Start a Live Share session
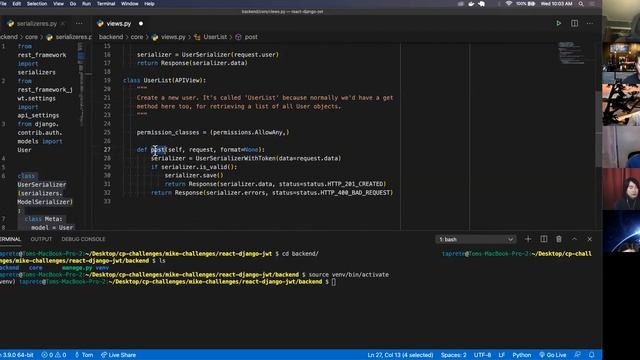The height and width of the screenshot is (360, 640). [x=118, y=355]
